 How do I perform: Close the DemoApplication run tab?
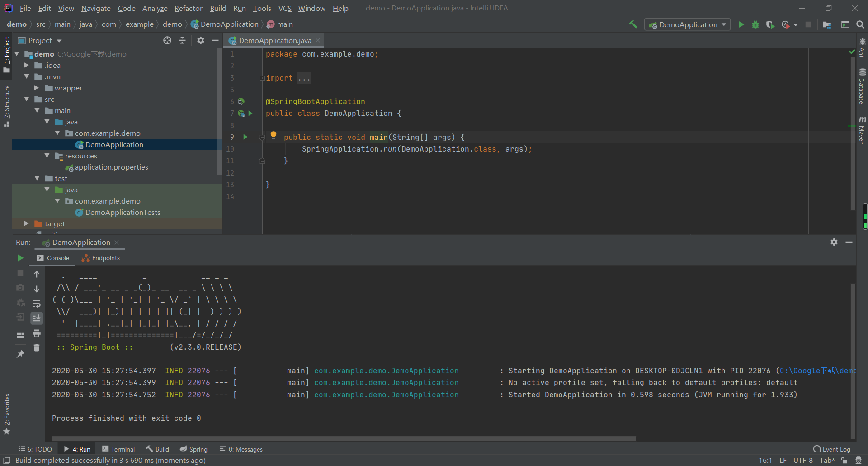pyautogui.click(x=117, y=243)
